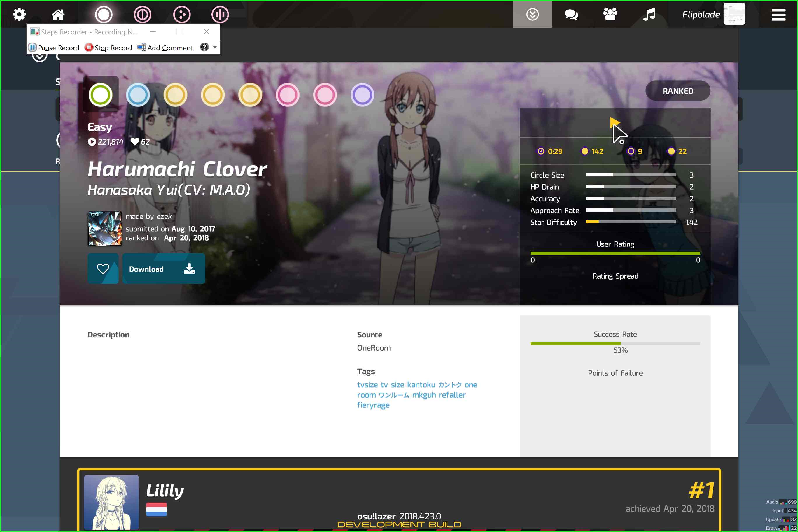Click the ezek mapper avatar
The image size is (798, 532).
click(x=105, y=228)
